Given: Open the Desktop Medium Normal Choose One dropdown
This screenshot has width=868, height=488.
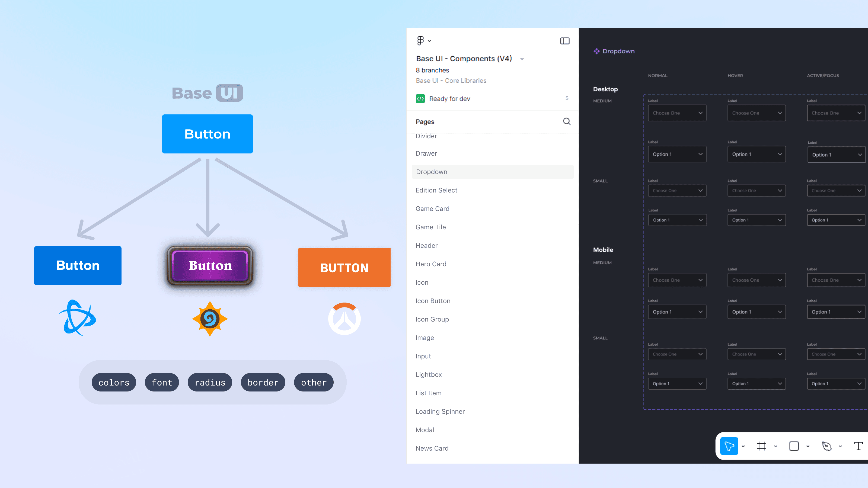Looking at the screenshot, I should coord(677,113).
